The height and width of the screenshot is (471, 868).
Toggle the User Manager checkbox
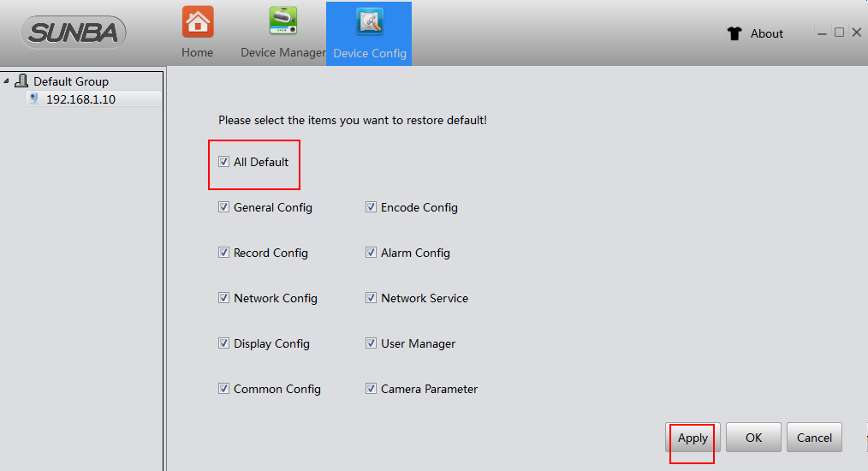[371, 343]
